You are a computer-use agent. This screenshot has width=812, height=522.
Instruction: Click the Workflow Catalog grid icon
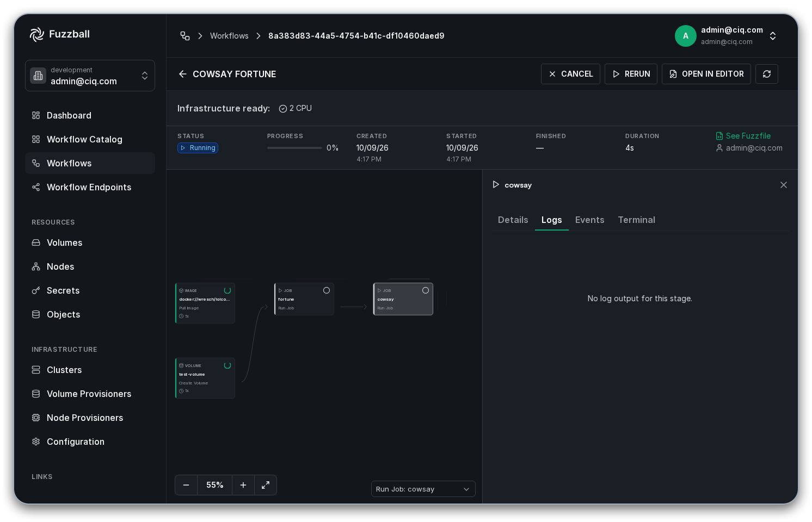[x=36, y=139]
